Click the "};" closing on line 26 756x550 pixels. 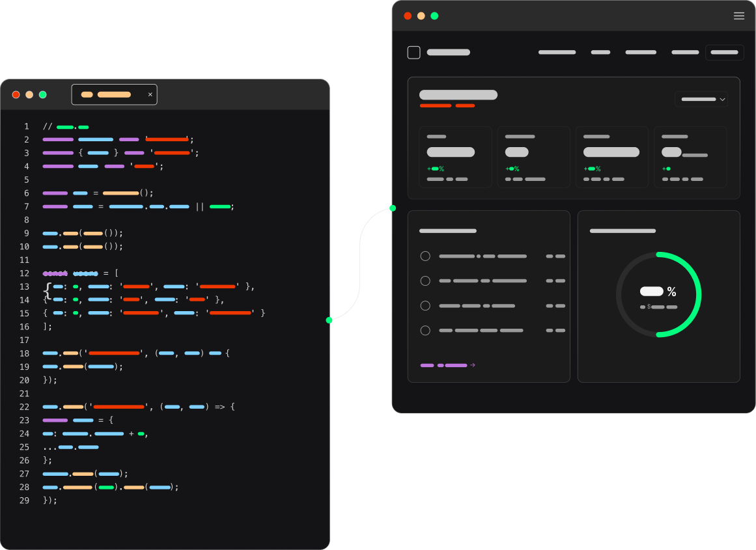48,460
